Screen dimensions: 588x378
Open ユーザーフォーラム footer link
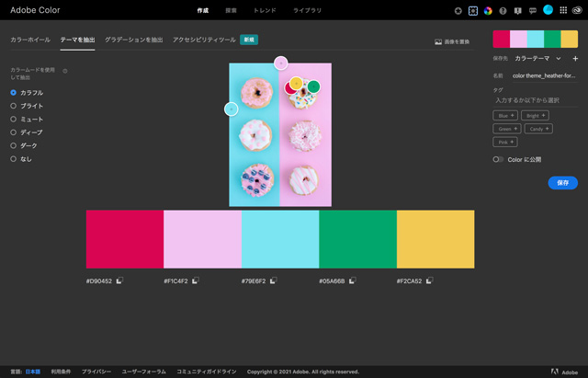143,372
